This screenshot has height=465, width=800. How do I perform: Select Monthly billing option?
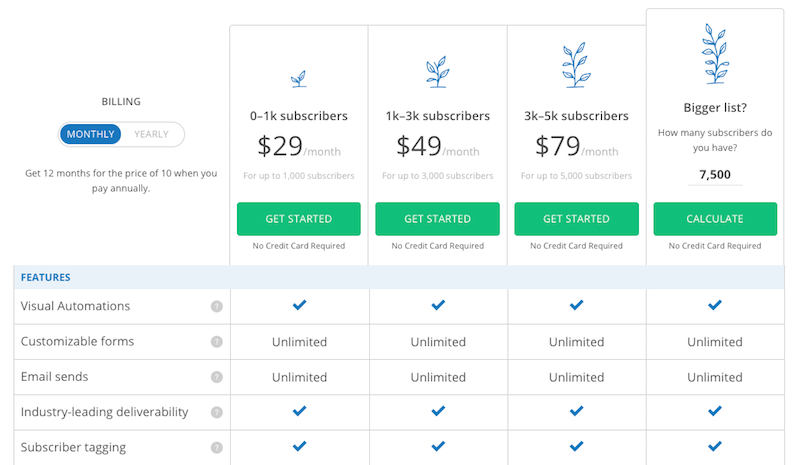tap(91, 134)
